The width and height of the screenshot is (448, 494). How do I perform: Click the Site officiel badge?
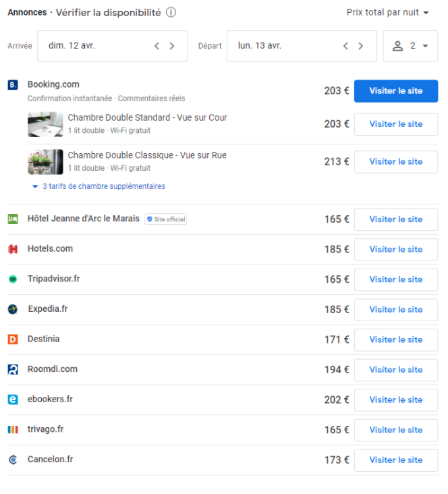(x=166, y=219)
